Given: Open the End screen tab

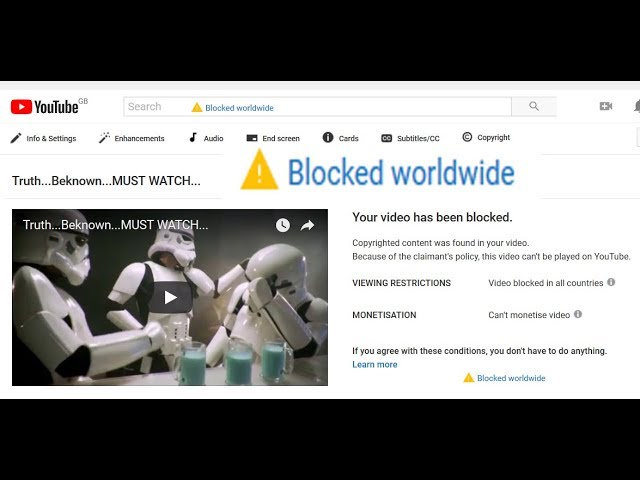Looking at the screenshot, I should coord(273,138).
